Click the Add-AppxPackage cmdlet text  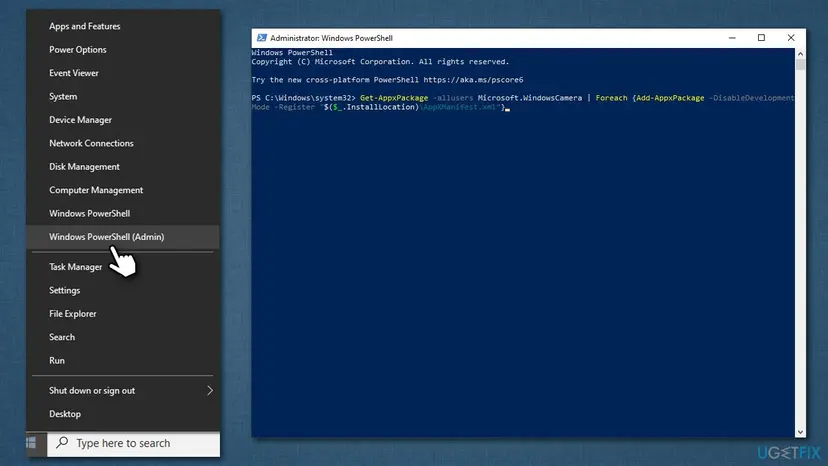[x=670, y=98]
